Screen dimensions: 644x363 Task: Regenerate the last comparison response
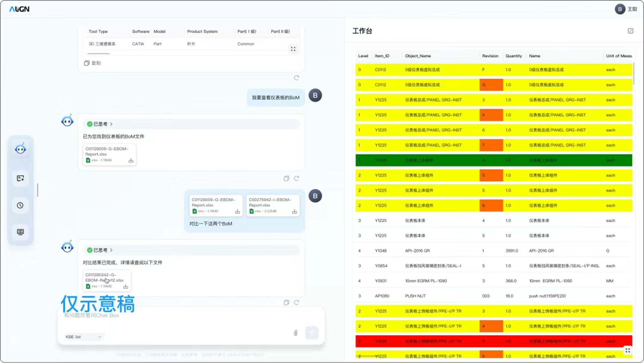(x=296, y=302)
